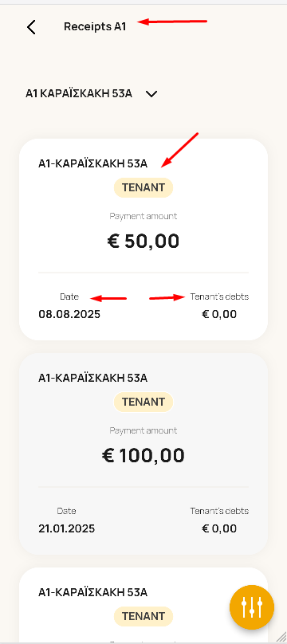Click the € 50,00 payment amount
This screenshot has height=644, width=287.
pyautogui.click(x=143, y=241)
